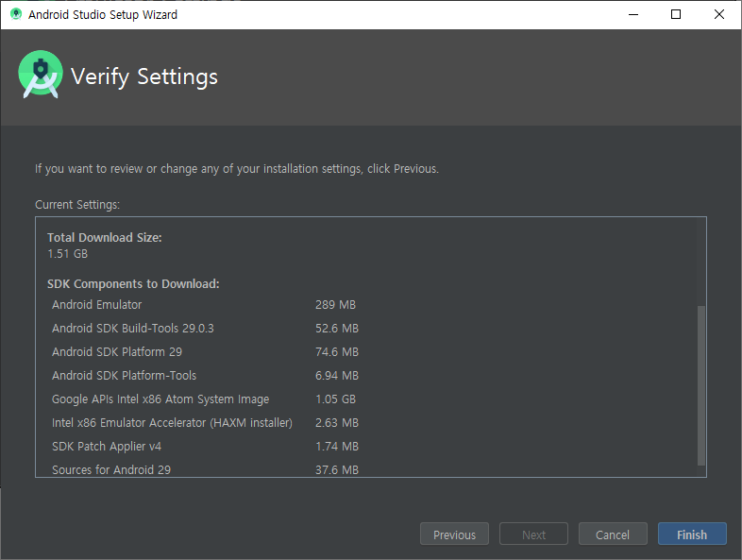The width and height of the screenshot is (742, 560).
Task: Click the 74.6 MB size value
Action: tap(336, 351)
